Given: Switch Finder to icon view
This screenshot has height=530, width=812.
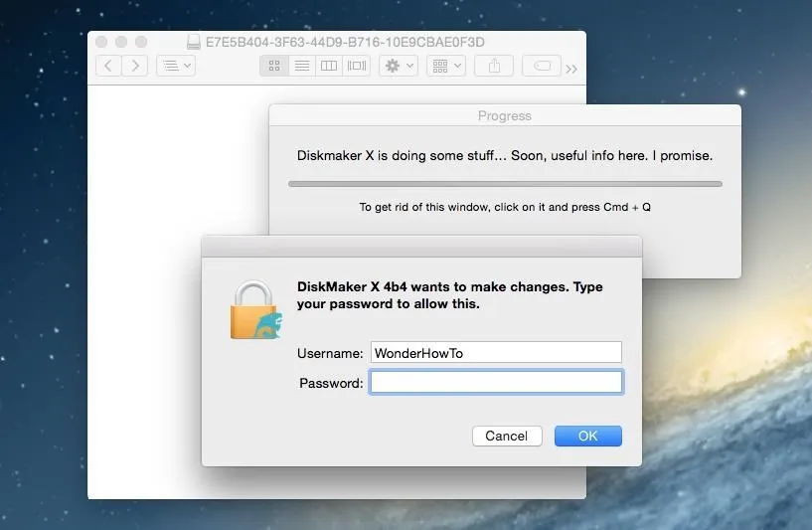Looking at the screenshot, I should point(274,66).
